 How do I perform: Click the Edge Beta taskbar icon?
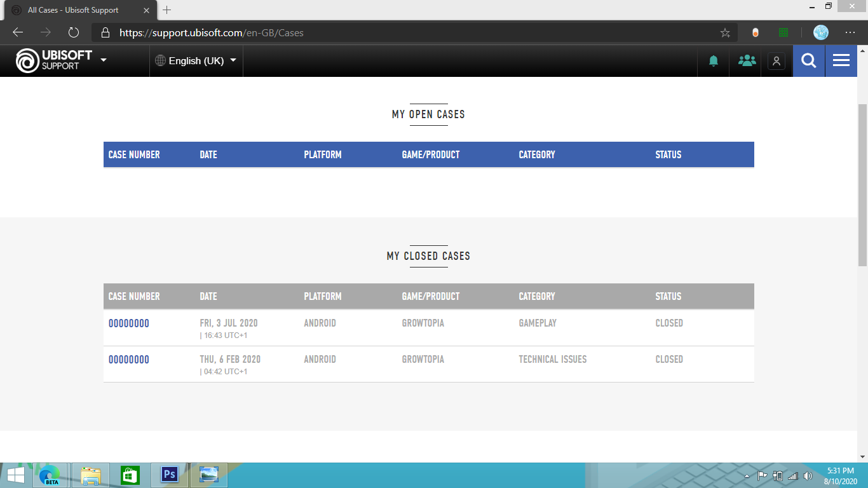(x=50, y=475)
